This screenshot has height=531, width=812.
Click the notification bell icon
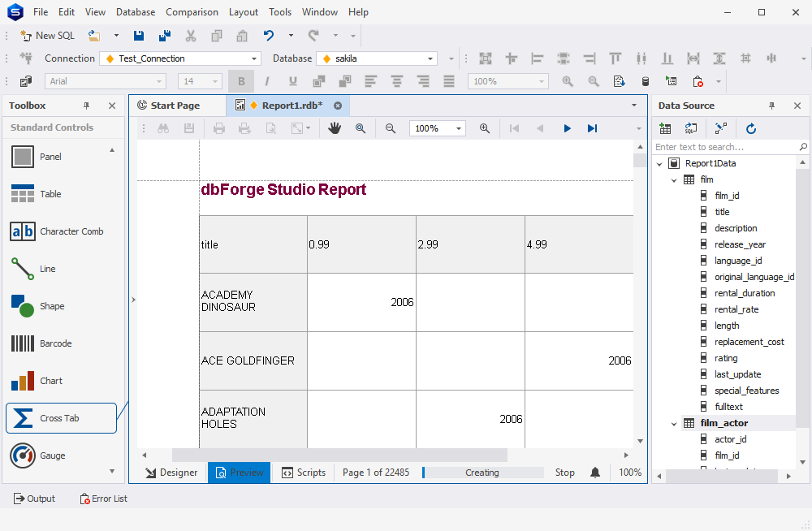point(595,473)
